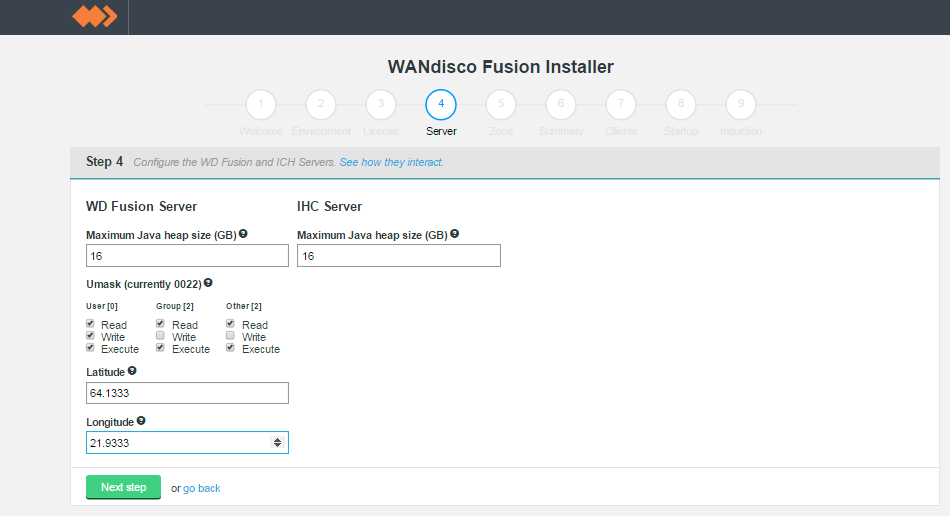Enable Other Write permission checkbox
The height and width of the screenshot is (516, 950).
[x=230, y=336]
